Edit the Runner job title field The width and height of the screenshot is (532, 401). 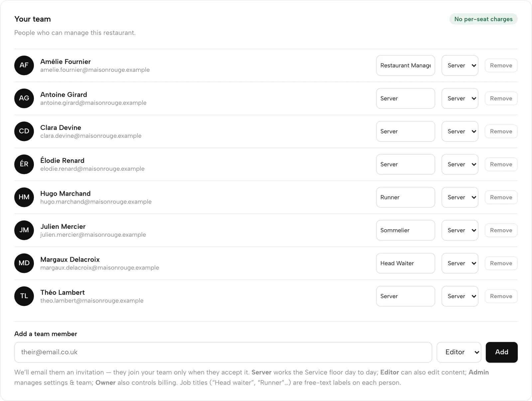(405, 197)
